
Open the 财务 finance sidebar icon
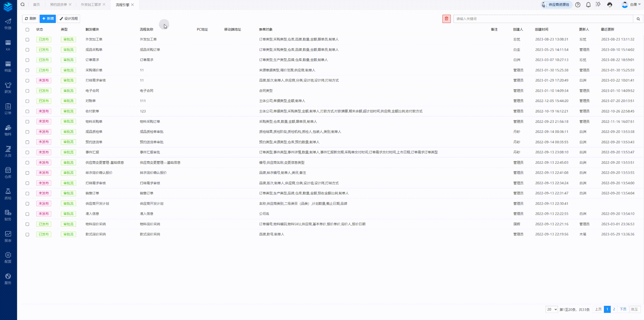click(x=8, y=215)
